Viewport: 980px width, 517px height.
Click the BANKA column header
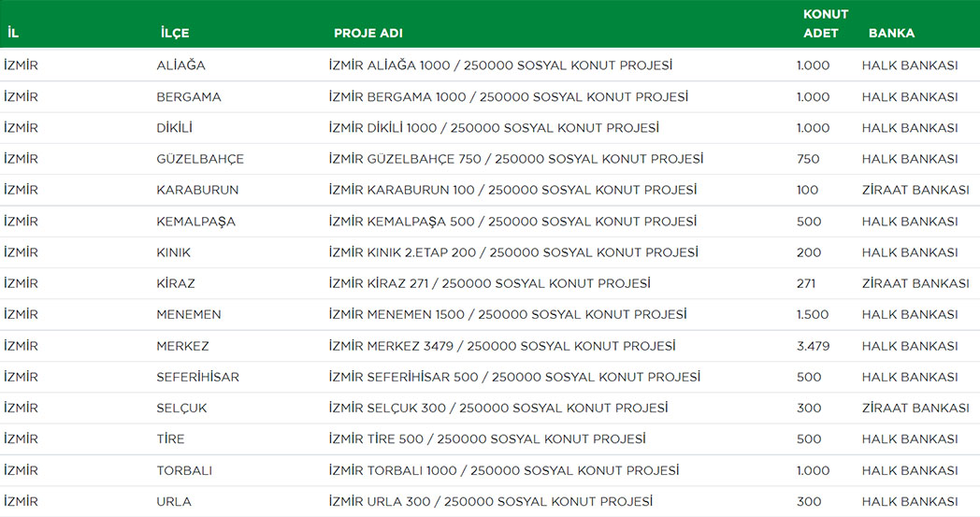891,33
